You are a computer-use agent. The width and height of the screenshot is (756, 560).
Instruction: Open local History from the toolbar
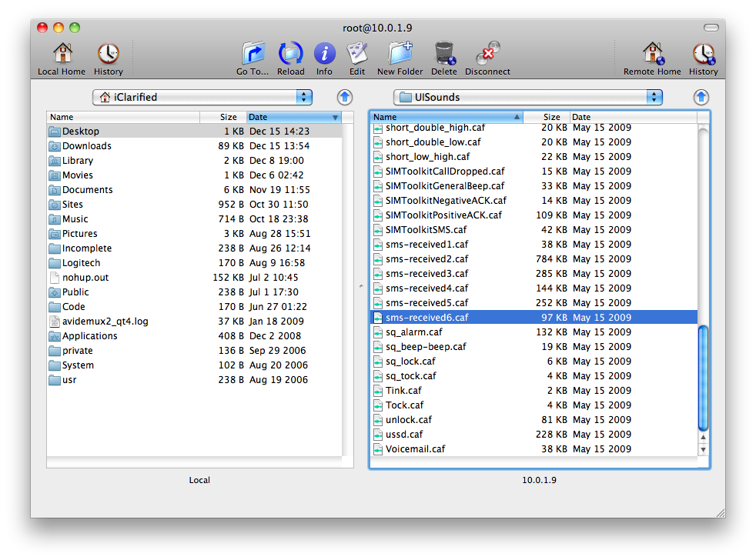pyautogui.click(x=108, y=54)
